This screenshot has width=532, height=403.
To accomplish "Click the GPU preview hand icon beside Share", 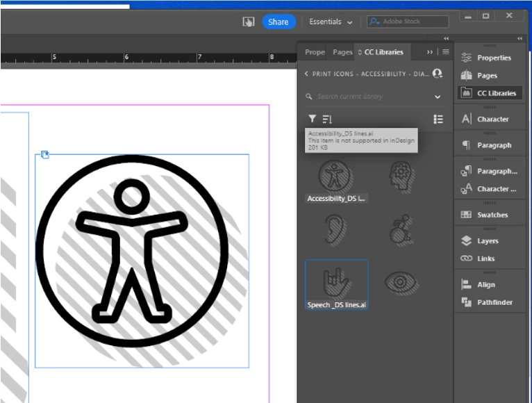I will click(x=249, y=22).
